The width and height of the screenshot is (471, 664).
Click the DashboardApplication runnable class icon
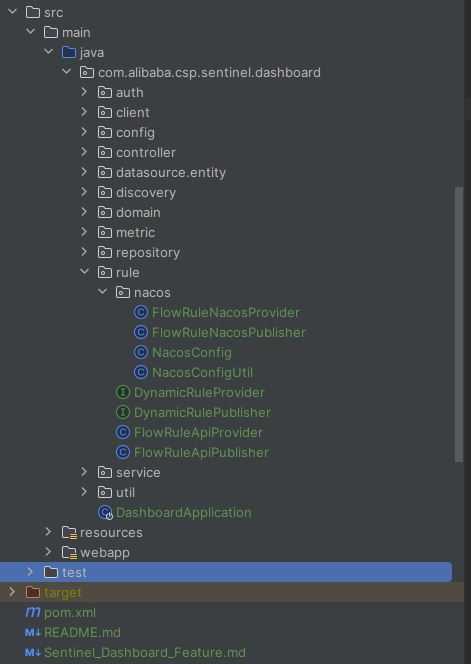pos(105,513)
